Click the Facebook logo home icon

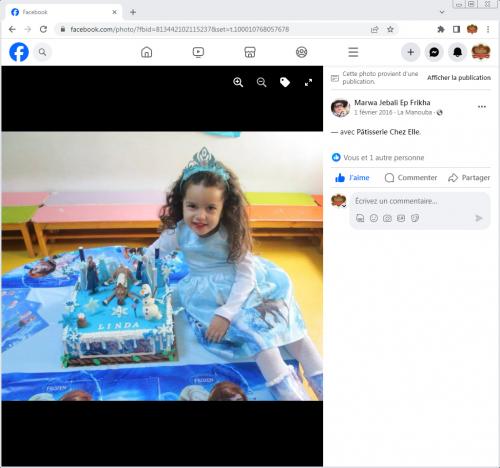[x=19, y=52]
